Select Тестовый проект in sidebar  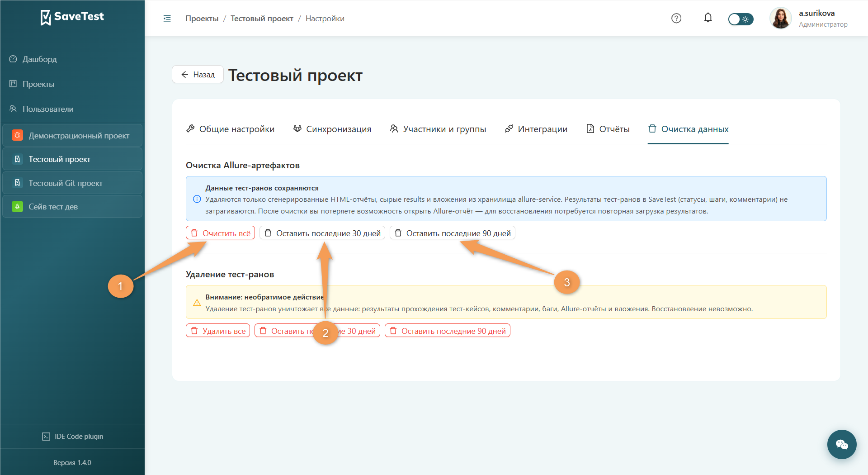point(72,159)
